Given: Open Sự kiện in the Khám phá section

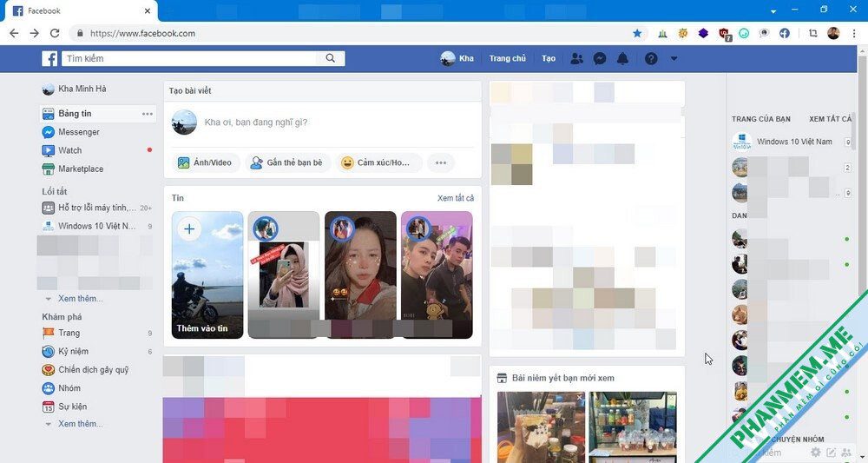Looking at the screenshot, I should [x=64, y=407].
